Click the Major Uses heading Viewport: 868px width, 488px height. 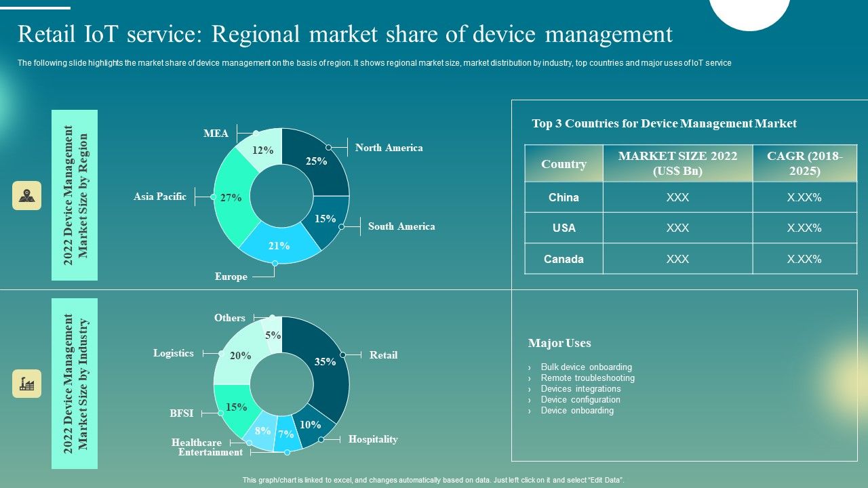coord(559,343)
